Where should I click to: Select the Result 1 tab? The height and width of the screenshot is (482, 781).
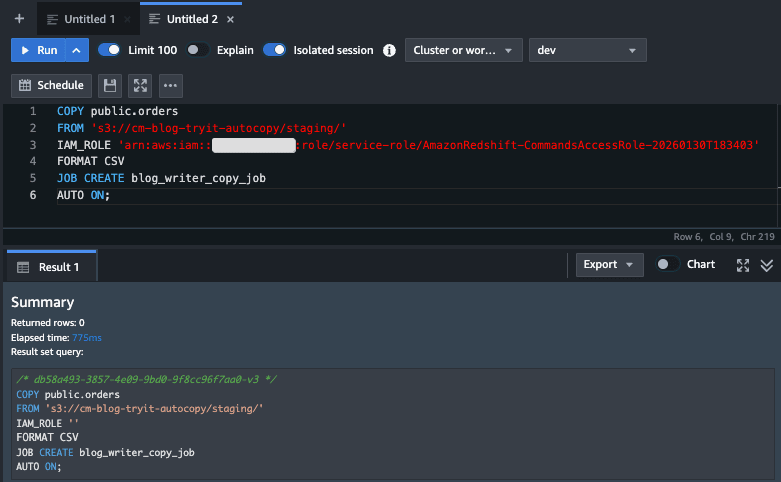click(52, 267)
